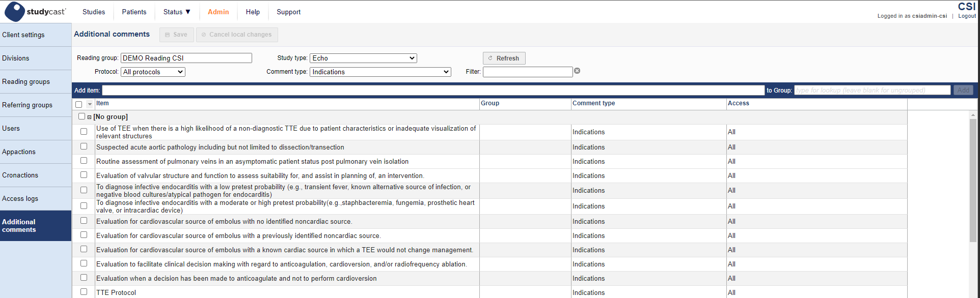Open Client settings in the sidebar
Screen dimensions: 980x298
[x=36, y=35]
